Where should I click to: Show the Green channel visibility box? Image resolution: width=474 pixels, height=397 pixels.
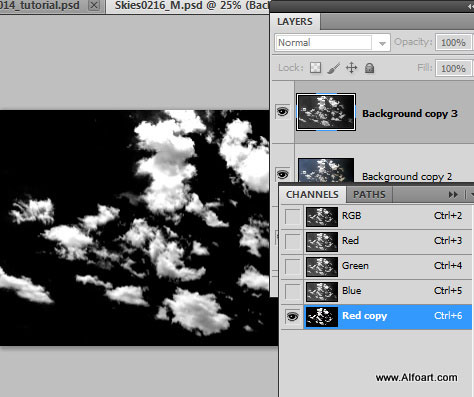(x=292, y=267)
